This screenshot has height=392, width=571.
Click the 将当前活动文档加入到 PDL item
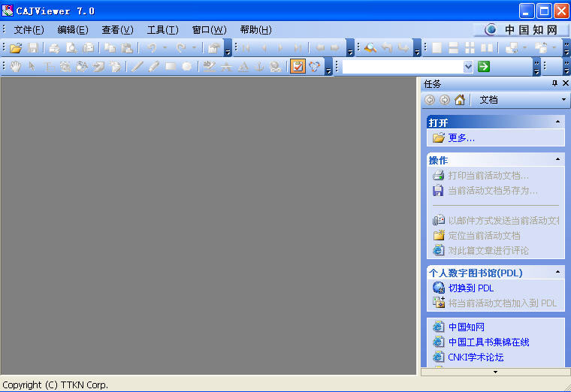[x=503, y=303]
